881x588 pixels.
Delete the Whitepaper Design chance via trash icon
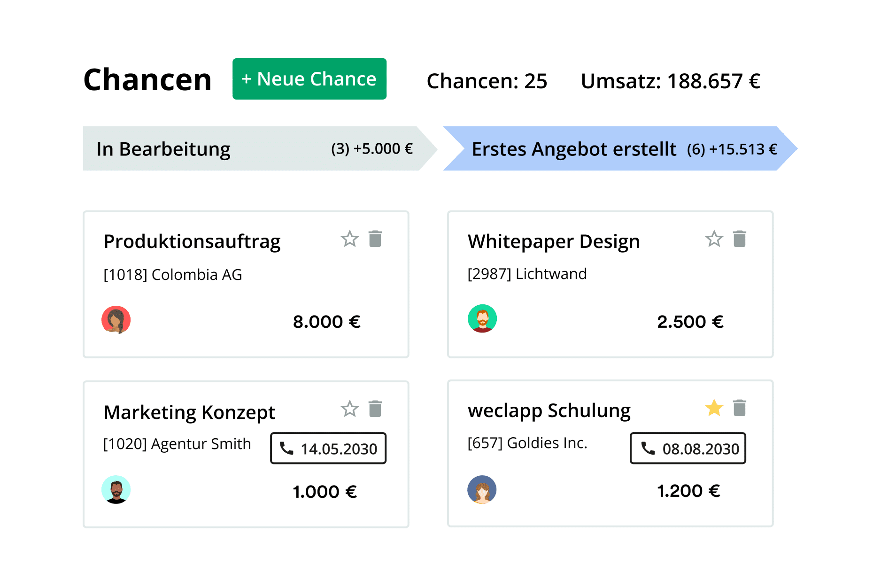pyautogui.click(x=739, y=239)
